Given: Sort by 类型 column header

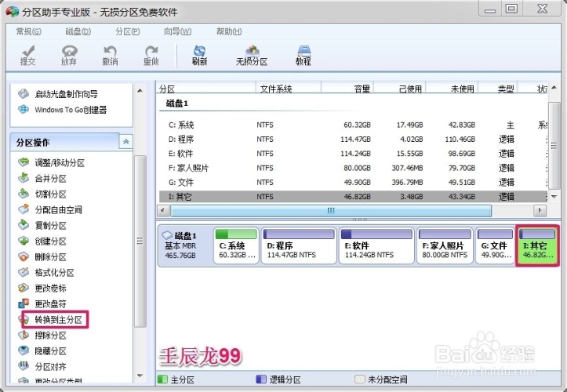Looking at the screenshot, I should (x=498, y=89).
